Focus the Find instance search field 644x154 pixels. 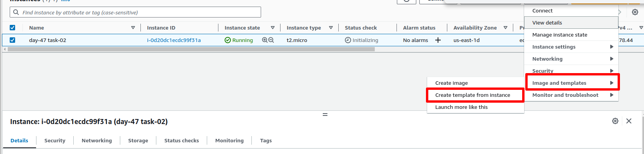(135, 12)
